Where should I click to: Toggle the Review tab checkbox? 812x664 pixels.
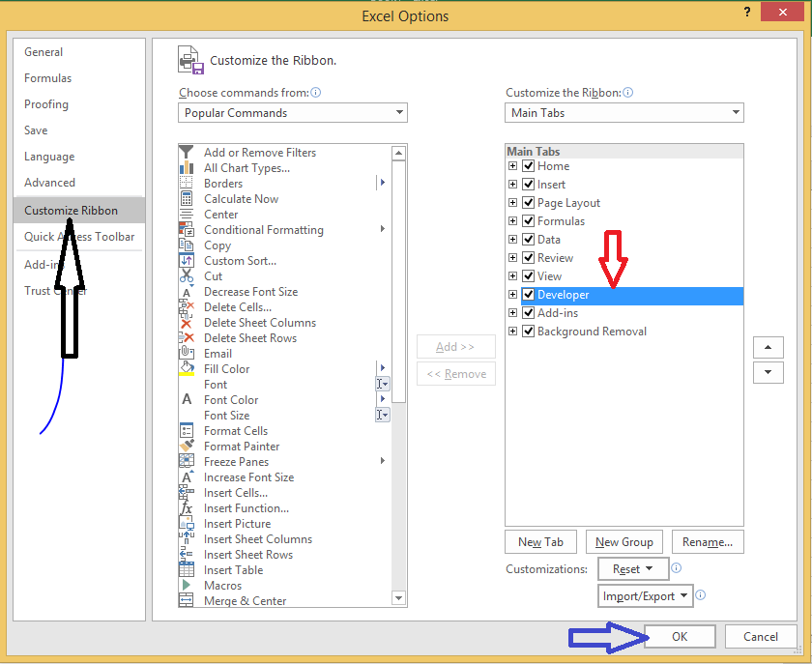[528, 257]
